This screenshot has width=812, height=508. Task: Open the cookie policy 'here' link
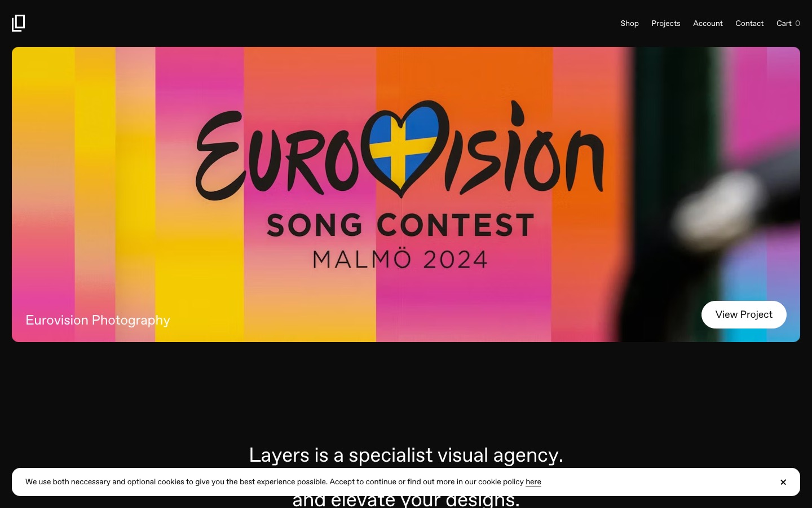pyautogui.click(x=533, y=482)
